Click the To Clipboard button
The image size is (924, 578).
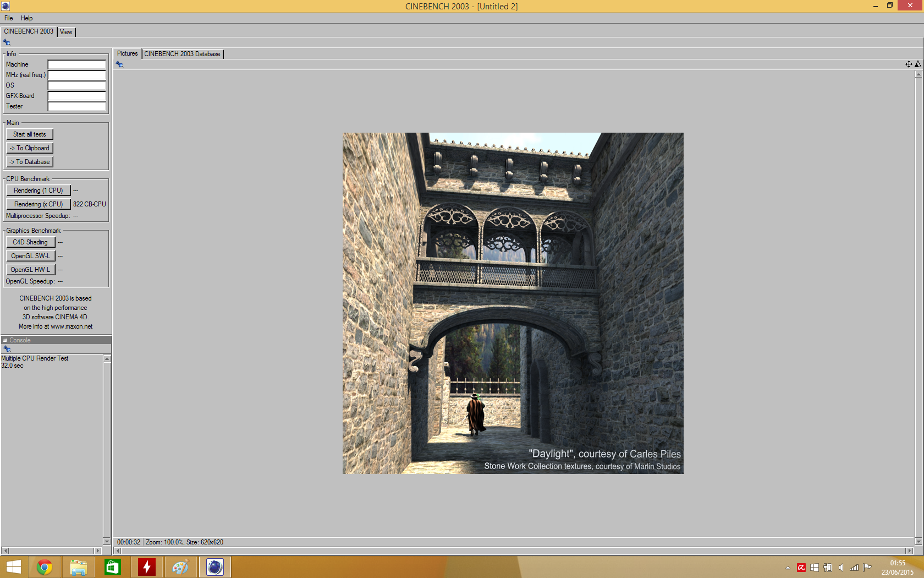(x=30, y=148)
